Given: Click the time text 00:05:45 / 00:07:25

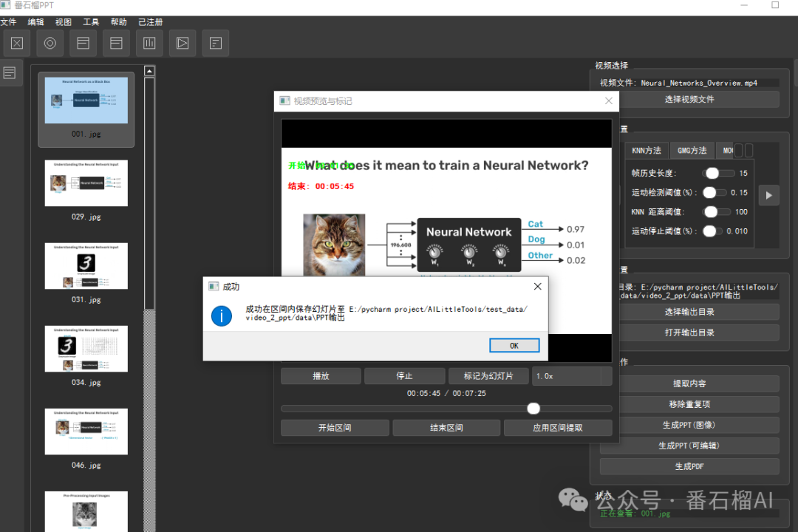Looking at the screenshot, I should 446,394.
